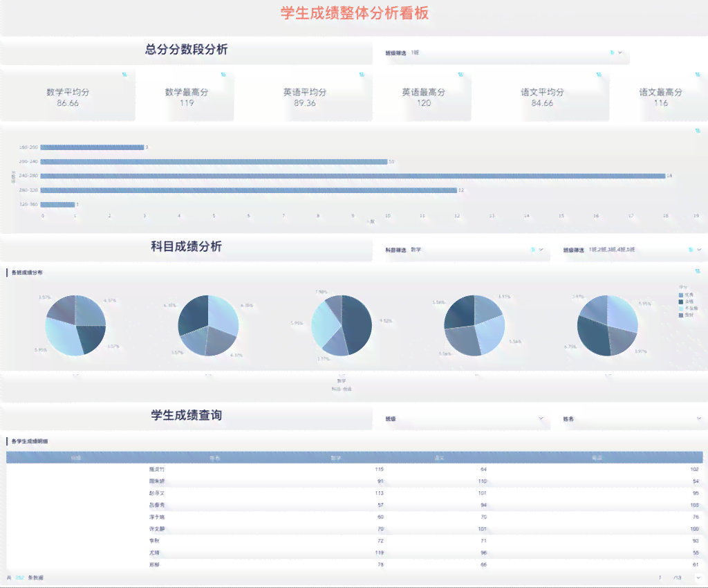Click linkage icon on 各班成绩分布 pie panel

click(x=698, y=271)
